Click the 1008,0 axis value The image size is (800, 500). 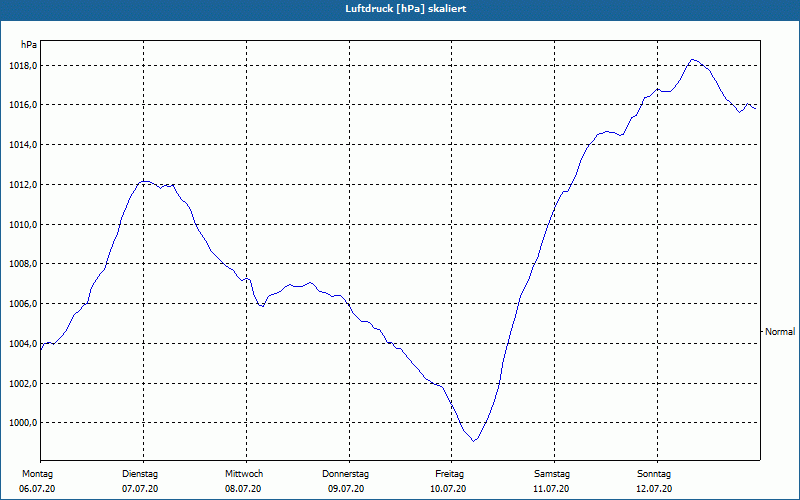(x=22, y=264)
